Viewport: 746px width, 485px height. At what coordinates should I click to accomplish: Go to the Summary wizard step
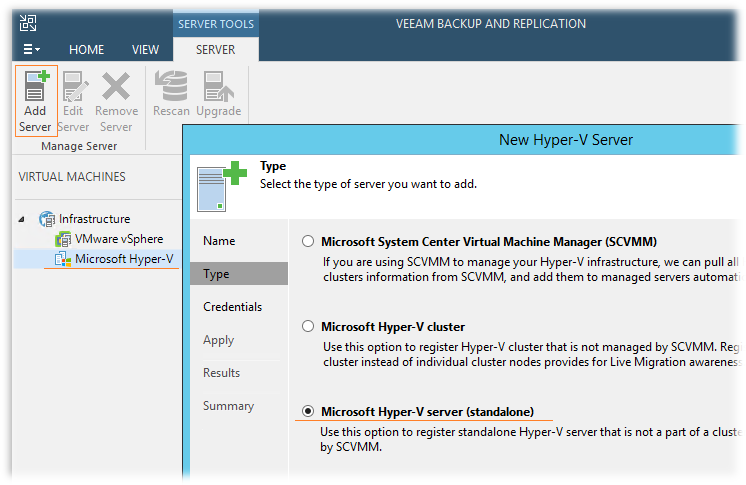228,406
